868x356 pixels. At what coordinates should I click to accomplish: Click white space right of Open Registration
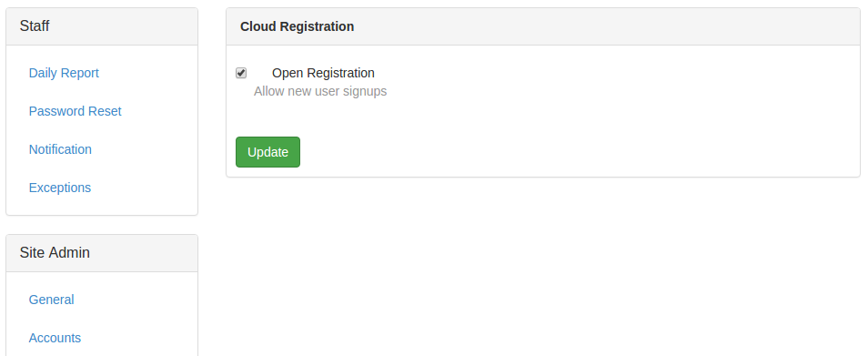[609, 73]
